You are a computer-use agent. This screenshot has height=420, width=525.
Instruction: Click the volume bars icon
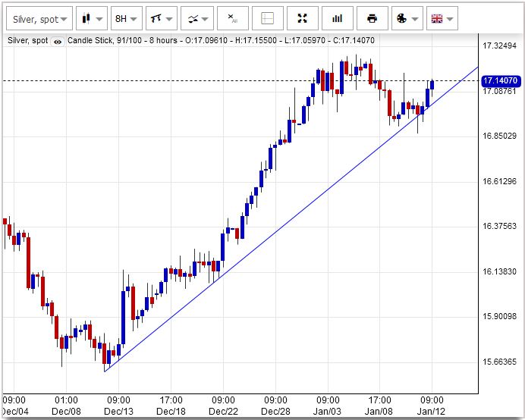pyautogui.click(x=338, y=18)
